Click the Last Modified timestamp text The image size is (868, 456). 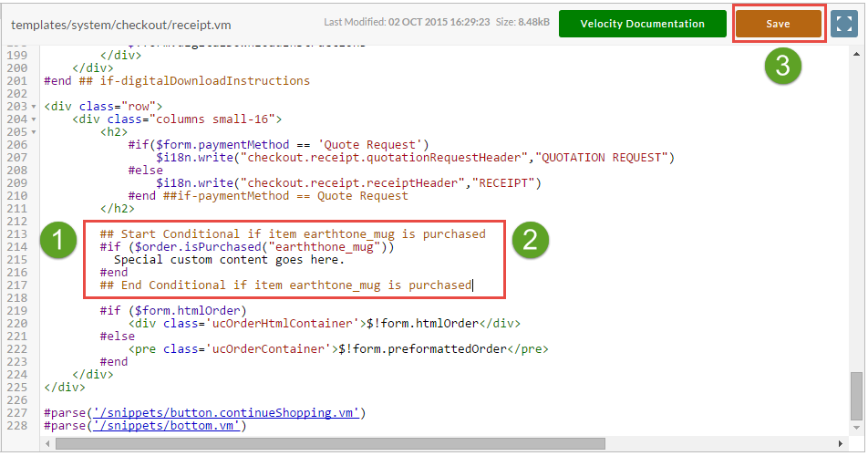tap(407, 22)
